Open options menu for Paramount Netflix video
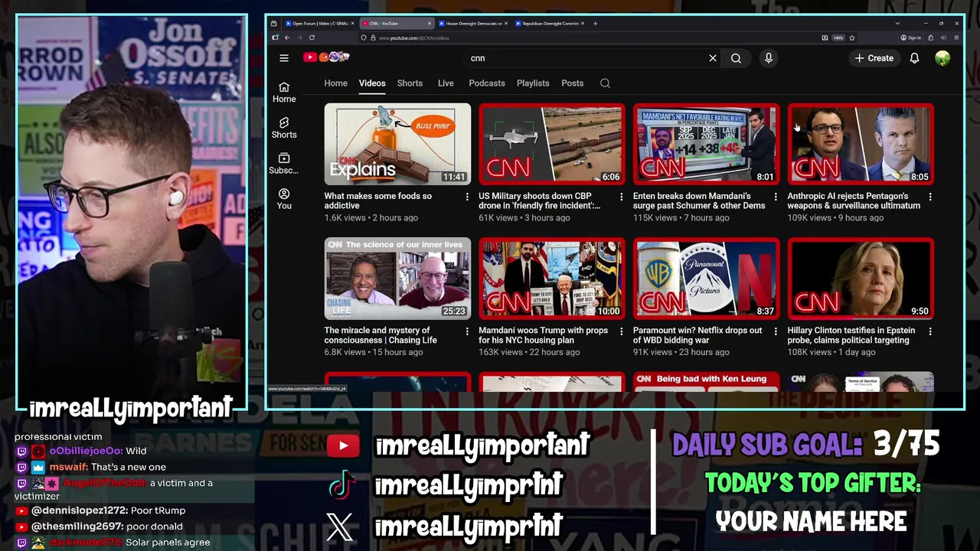Screen dimensions: 980x551 (x=776, y=332)
